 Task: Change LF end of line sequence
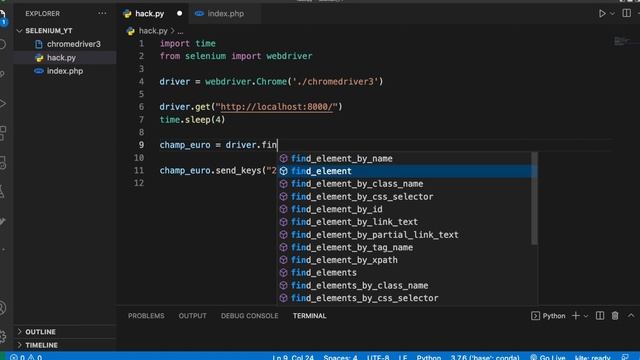403,357
